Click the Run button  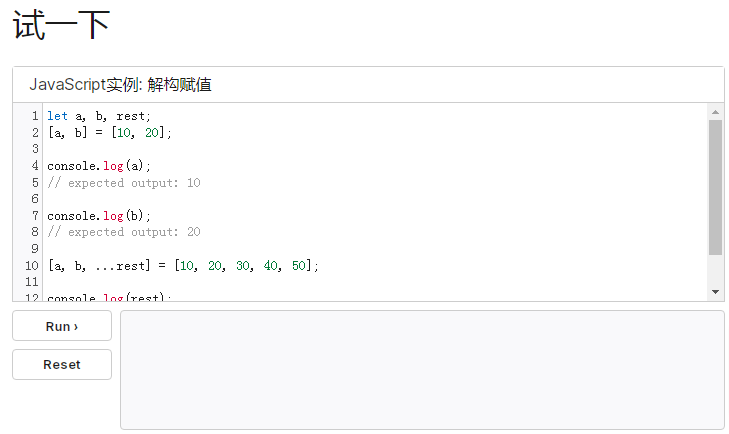(62, 326)
